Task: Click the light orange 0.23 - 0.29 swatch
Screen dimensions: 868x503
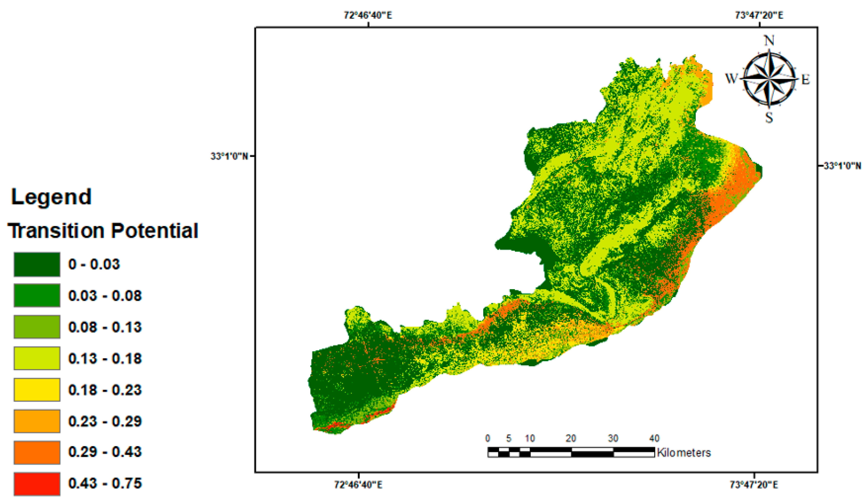Action: pos(37,421)
